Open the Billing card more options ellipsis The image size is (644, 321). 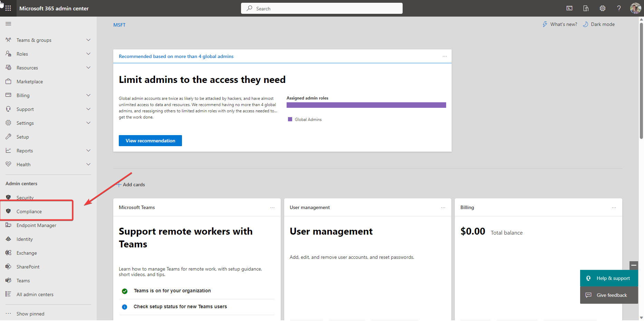click(614, 208)
